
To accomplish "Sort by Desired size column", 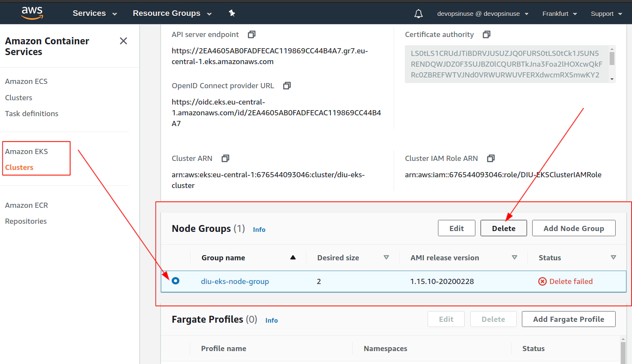I will tap(386, 257).
